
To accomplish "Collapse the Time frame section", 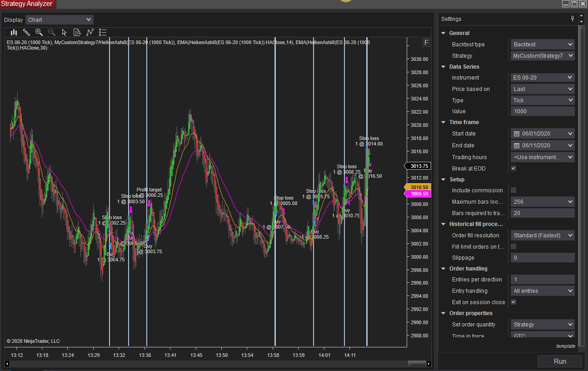I will point(443,122).
